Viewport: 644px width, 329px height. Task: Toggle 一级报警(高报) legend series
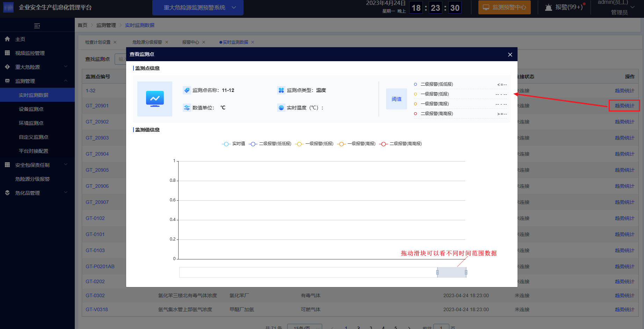(356, 144)
